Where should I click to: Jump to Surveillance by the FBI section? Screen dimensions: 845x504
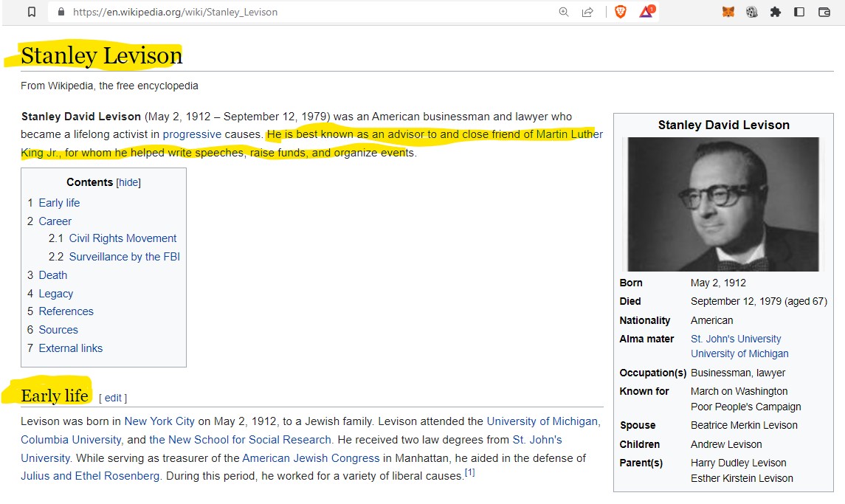pyautogui.click(x=124, y=257)
